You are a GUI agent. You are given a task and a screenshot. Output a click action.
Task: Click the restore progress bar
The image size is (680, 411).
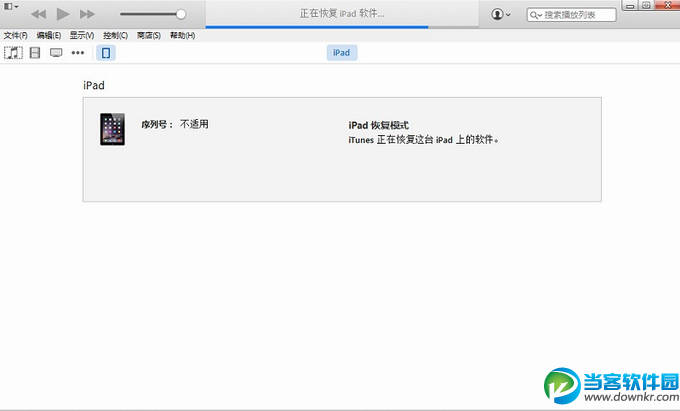[x=342, y=27]
